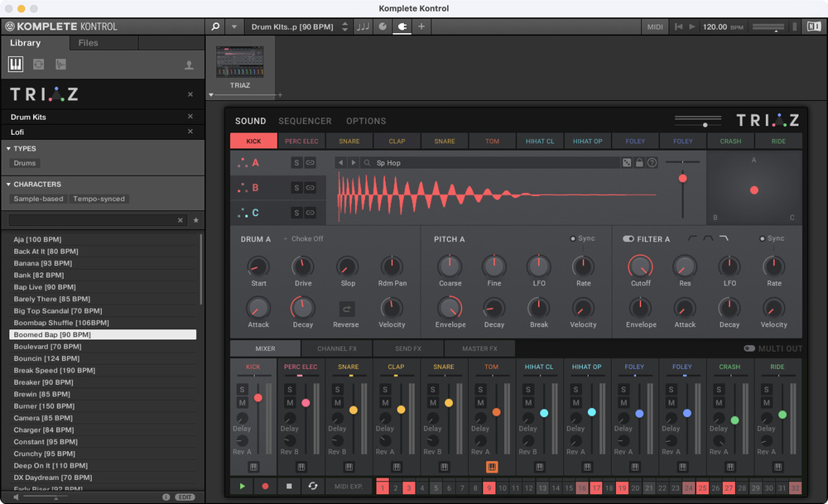Click the info icon at browser bottom
The image size is (828, 504).
[x=166, y=497]
